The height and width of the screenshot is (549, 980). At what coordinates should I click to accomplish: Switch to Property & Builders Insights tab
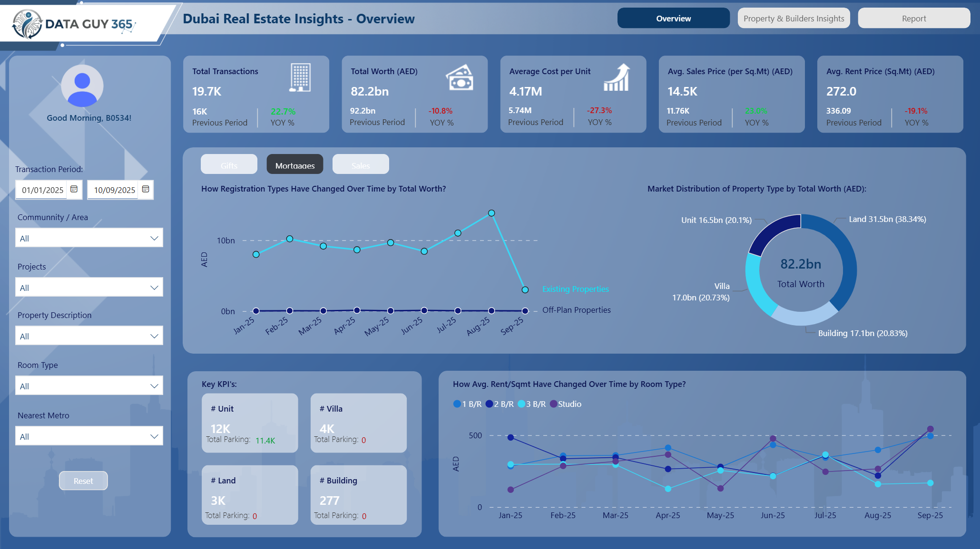click(794, 19)
